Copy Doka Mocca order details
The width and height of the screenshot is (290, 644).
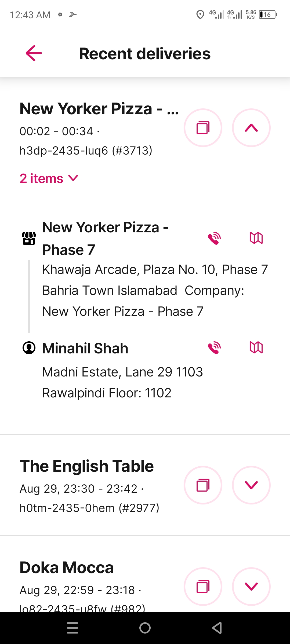click(203, 587)
